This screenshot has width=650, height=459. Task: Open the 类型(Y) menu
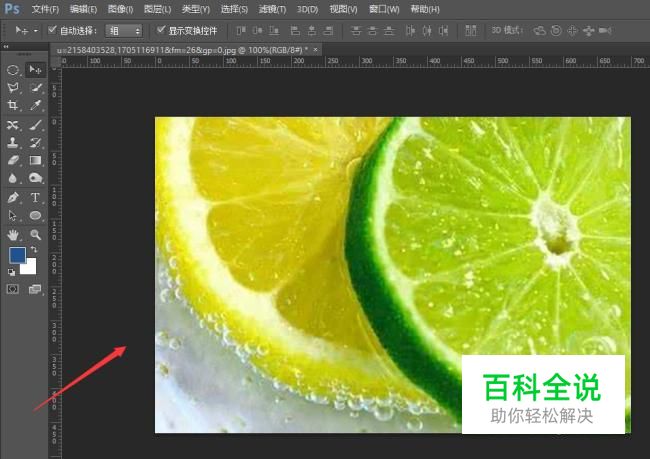pos(196,9)
